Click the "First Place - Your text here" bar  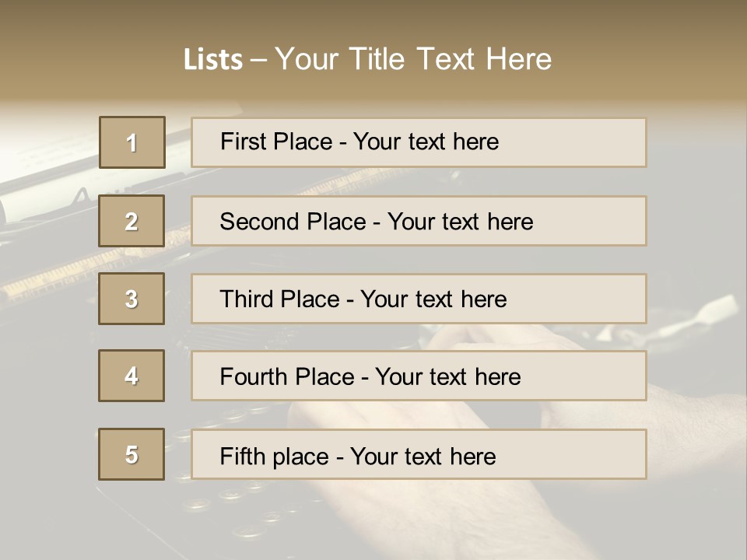tap(419, 142)
